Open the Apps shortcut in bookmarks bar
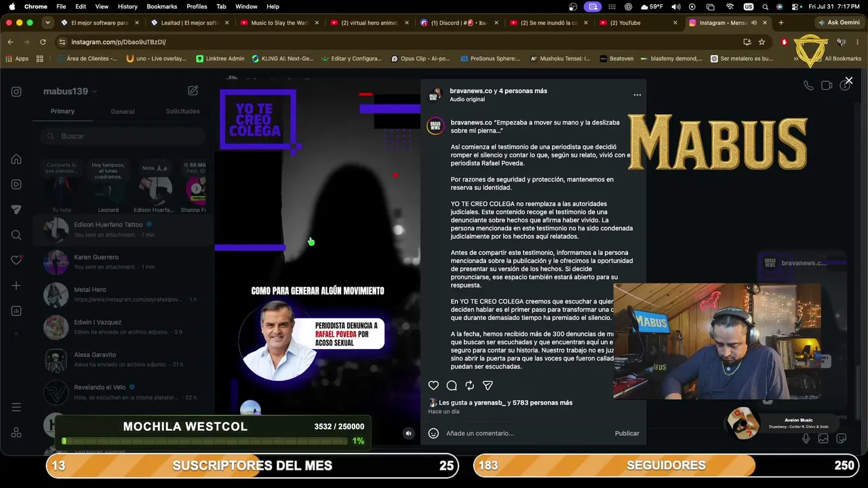The image size is (868, 488). pos(17,58)
